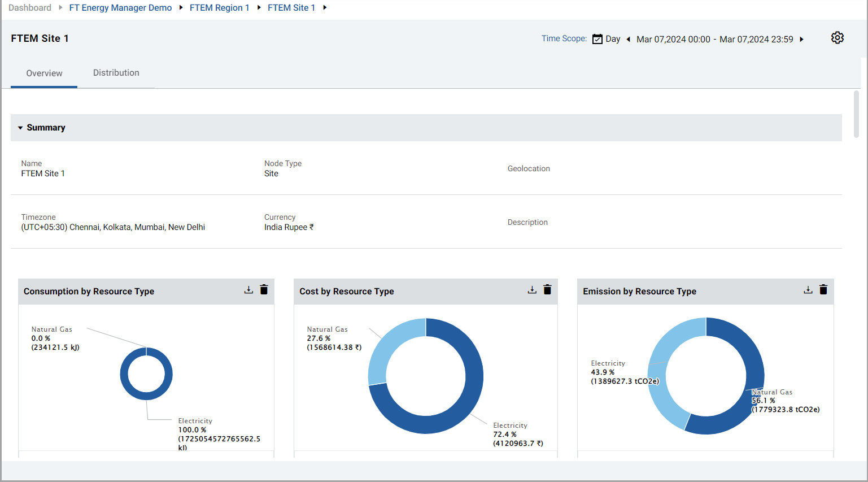This screenshot has width=868, height=482.
Task: Open FT Energy Manager Demo from breadcrumb
Action: 120,7
